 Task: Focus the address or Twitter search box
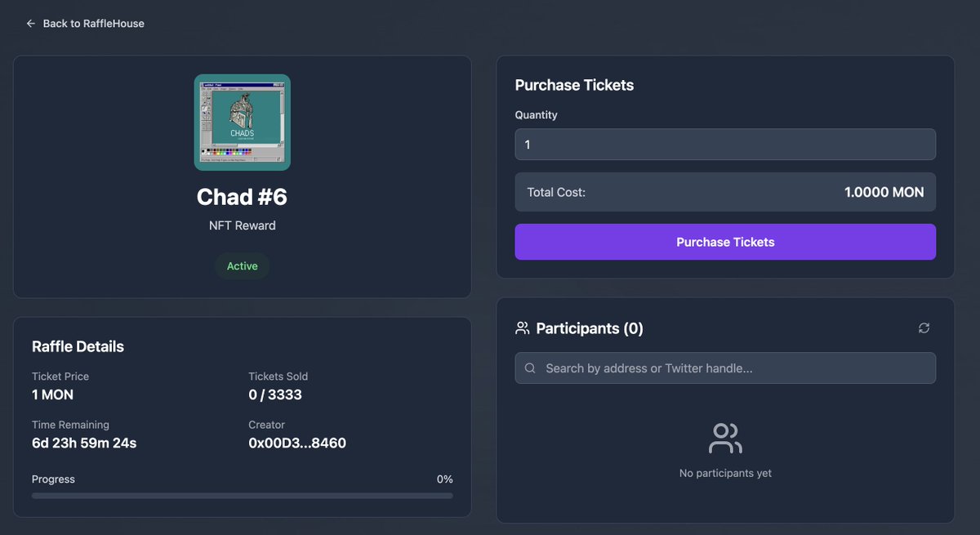coord(725,368)
